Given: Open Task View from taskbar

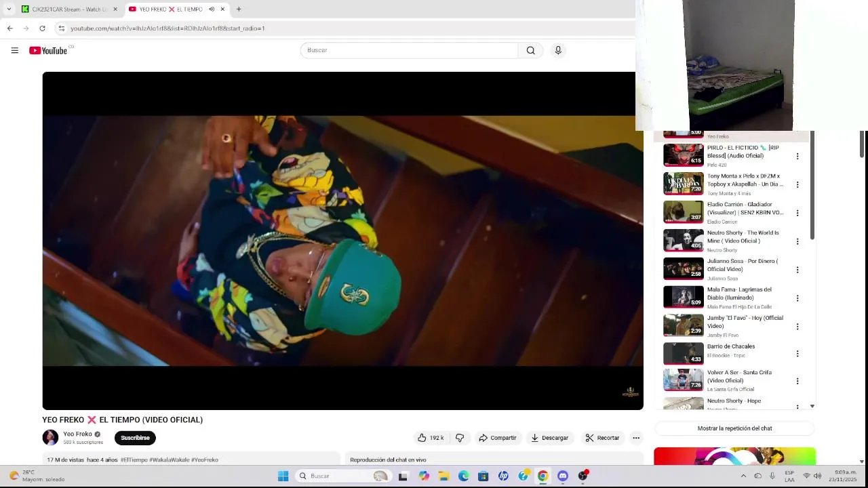Looking at the screenshot, I should [403, 476].
